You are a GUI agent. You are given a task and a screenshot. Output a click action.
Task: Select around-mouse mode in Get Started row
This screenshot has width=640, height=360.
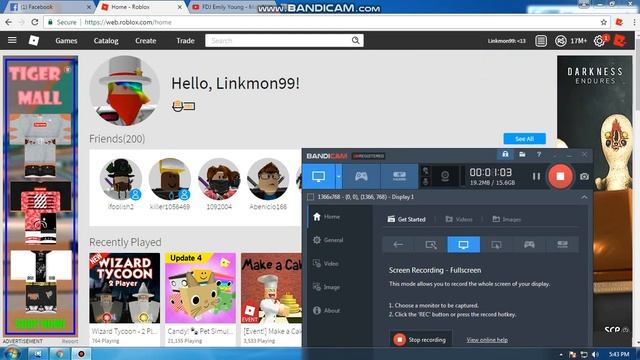(x=496, y=244)
